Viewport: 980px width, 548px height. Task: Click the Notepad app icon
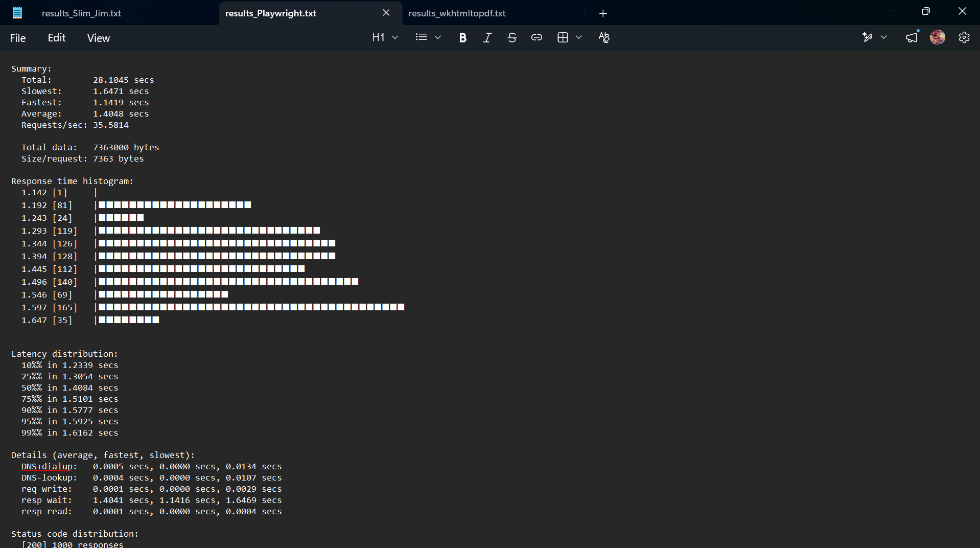(17, 13)
